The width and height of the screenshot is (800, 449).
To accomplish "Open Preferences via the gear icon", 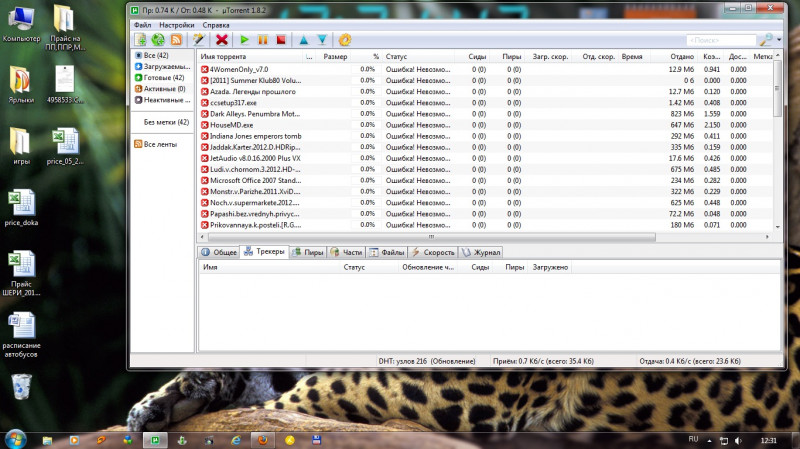I will coord(345,40).
